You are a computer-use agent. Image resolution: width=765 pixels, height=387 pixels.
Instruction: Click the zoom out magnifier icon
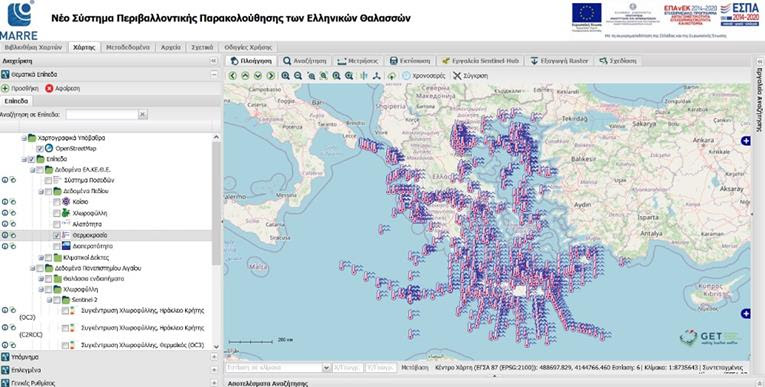click(298, 76)
